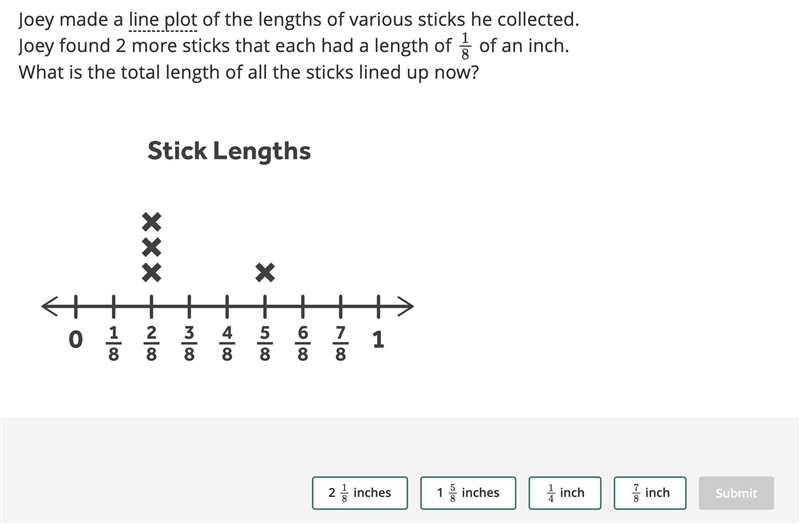Viewport: 800px width, 524px height.
Task: Click the right arrowhead of the number line
Action: [404, 306]
